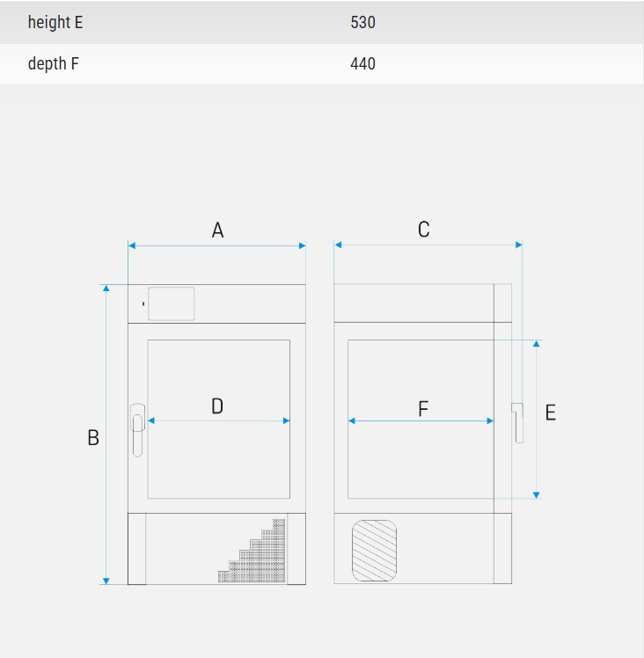Screen dimensions: 644x658
Task: Select the 440 depth value
Action: 362,64
